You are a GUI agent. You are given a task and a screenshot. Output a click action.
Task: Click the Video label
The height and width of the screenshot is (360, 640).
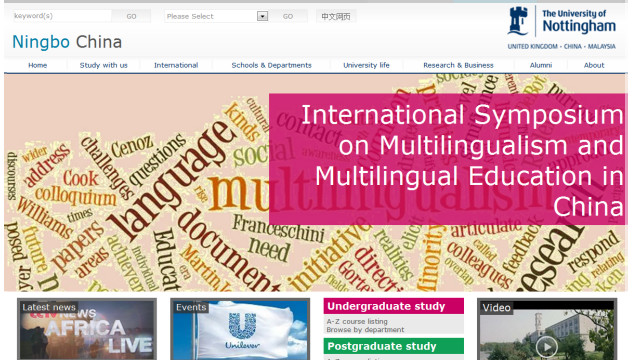496,308
